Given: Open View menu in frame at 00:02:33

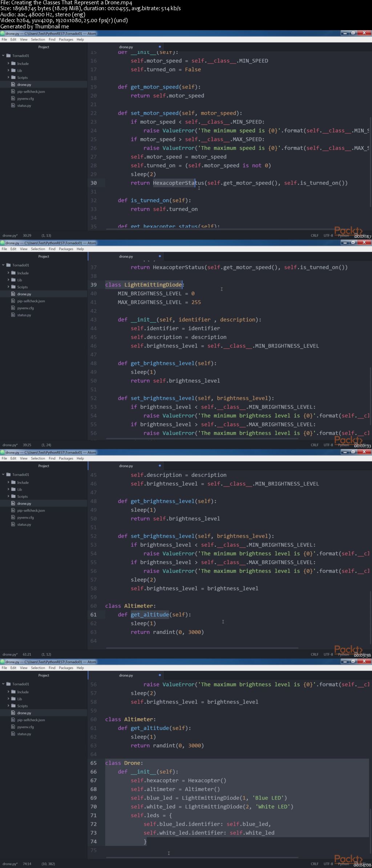Looking at the screenshot, I should coord(24,249).
